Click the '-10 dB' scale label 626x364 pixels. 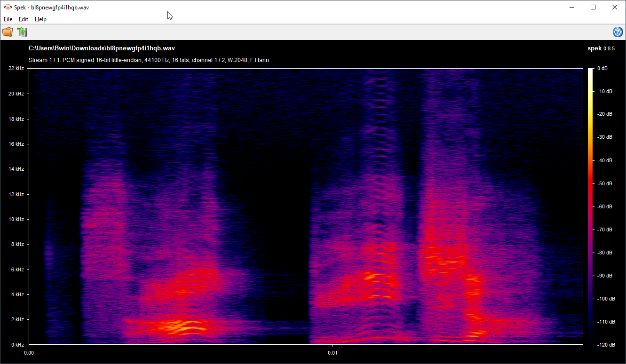point(604,91)
